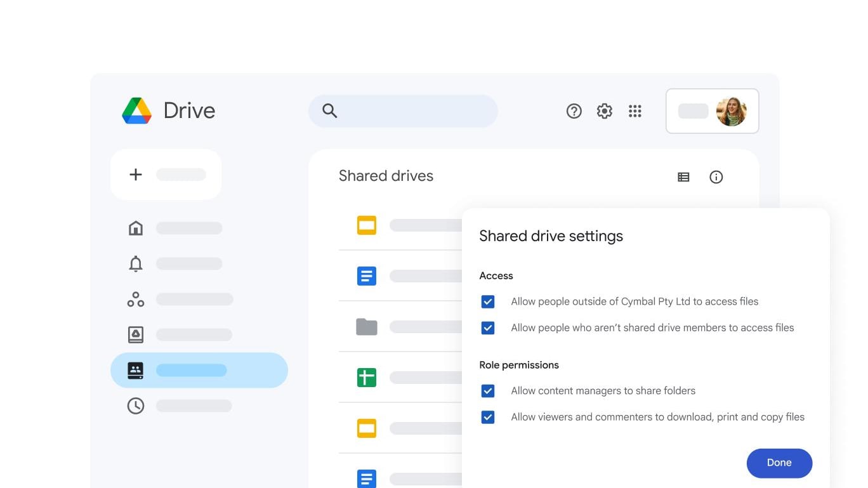Toggle access for non-shared-drive members
Image resolution: width=868 pixels, height=488 pixels.
tap(487, 327)
